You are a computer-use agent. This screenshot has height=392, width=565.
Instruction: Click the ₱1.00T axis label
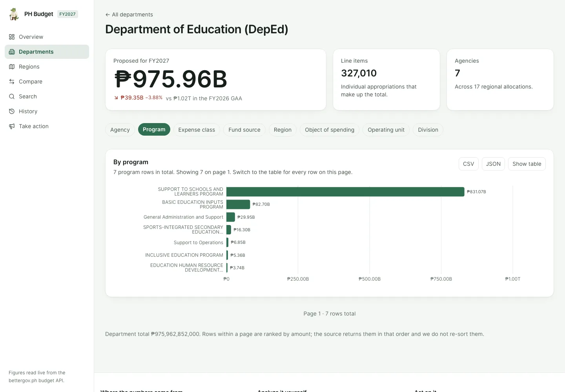click(x=513, y=279)
